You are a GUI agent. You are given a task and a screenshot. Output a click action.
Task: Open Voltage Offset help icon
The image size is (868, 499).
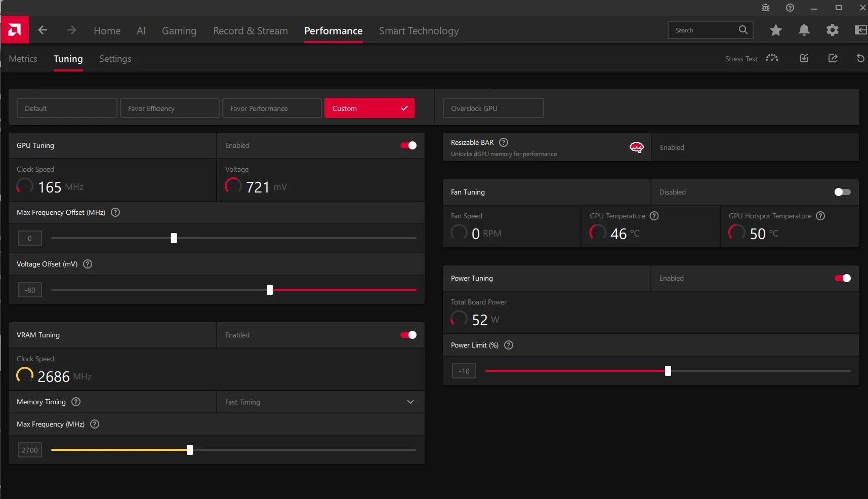(88, 264)
